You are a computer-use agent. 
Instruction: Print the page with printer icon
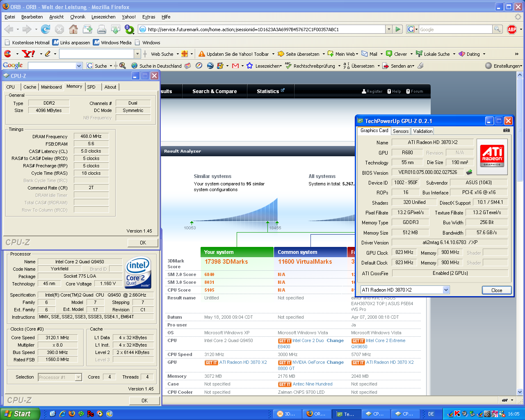(101, 29)
